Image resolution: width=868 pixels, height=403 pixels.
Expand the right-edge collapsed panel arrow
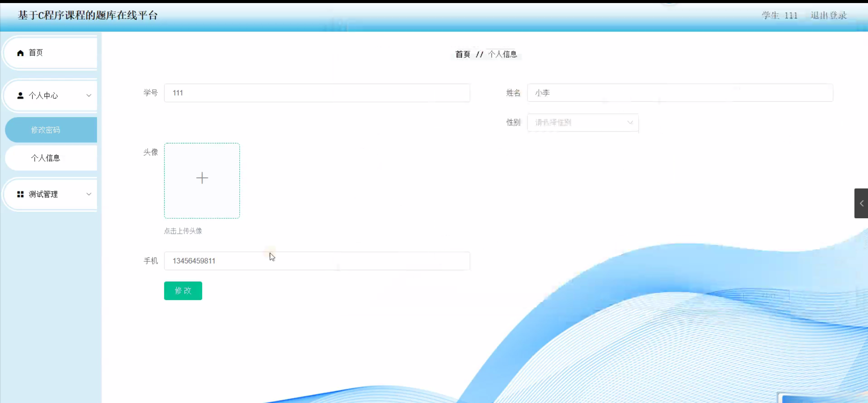pos(861,203)
